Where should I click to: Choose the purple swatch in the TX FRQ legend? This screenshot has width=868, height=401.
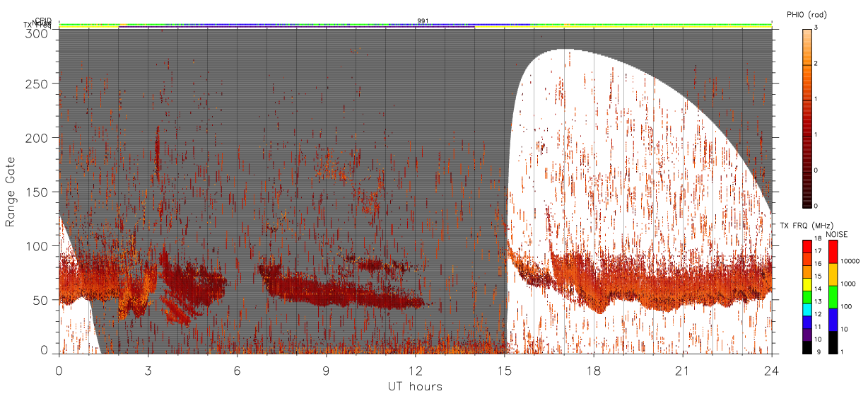807,333
